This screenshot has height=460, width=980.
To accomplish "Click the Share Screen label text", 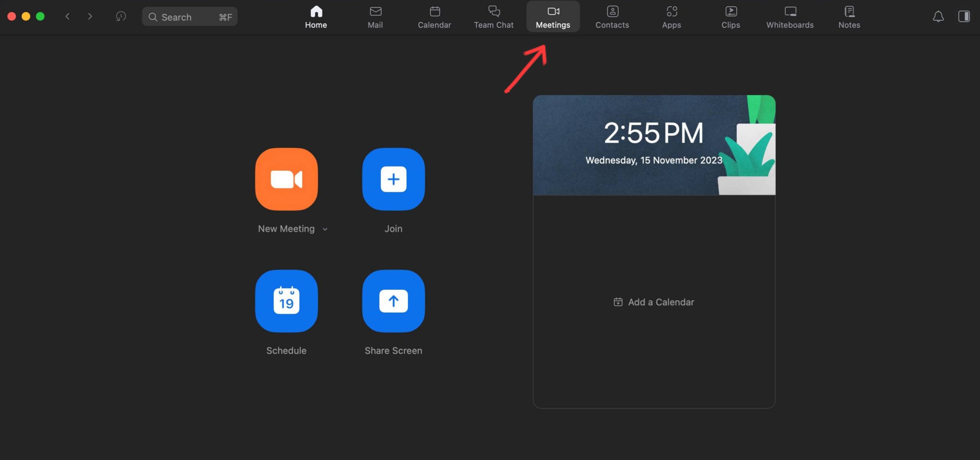I will pos(393,350).
